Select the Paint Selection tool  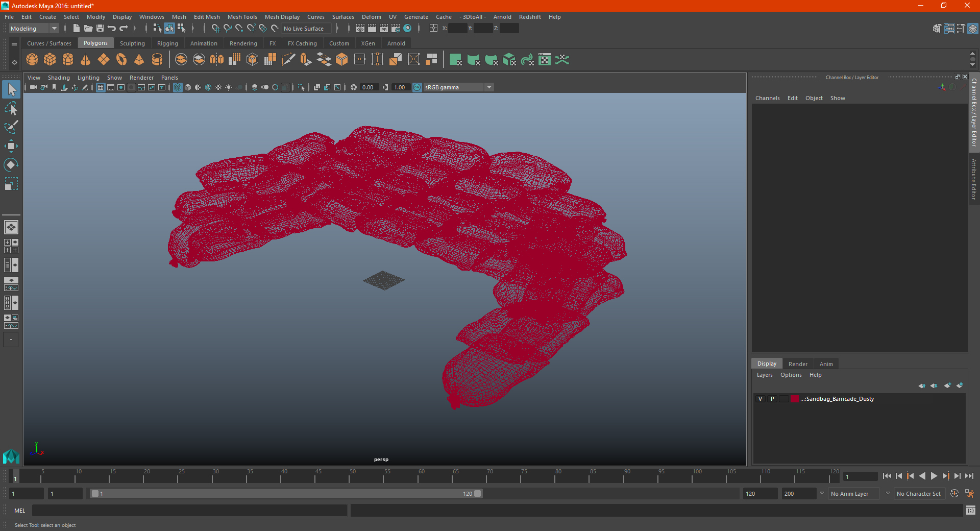pyautogui.click(x=11, y=127)
